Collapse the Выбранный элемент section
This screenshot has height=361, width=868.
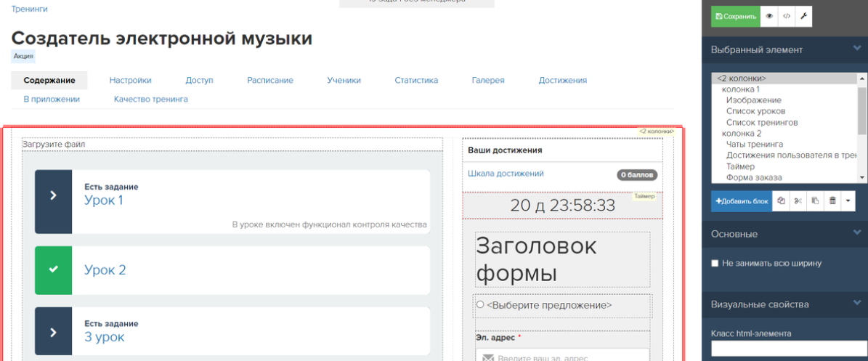click(857, 49)
